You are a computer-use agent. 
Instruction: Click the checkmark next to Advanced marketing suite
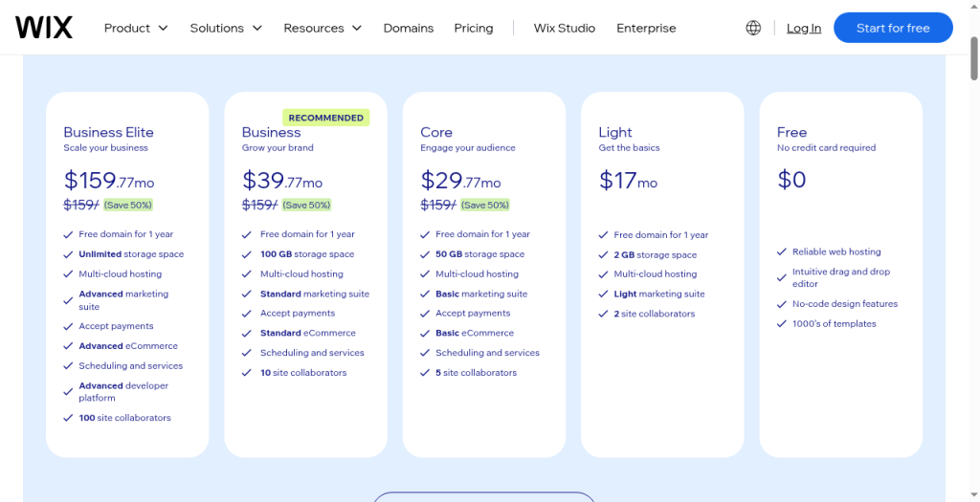click(x=68, y=300)
